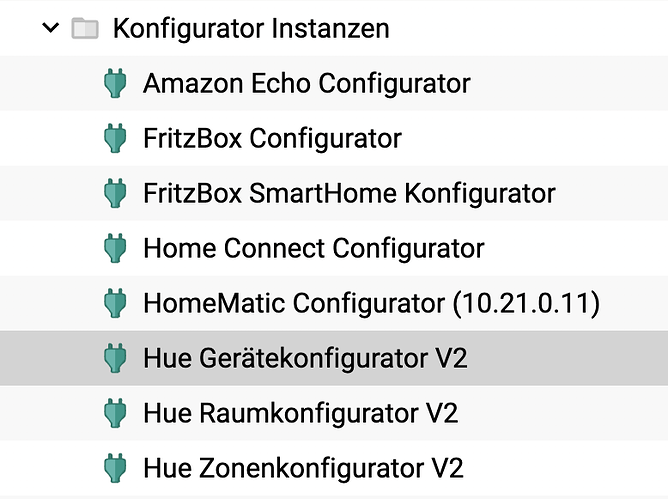Click the Hue Raumkonfigurator V2 plug icon
Viewport: 668px width, 499px height.
coord(115,413)
